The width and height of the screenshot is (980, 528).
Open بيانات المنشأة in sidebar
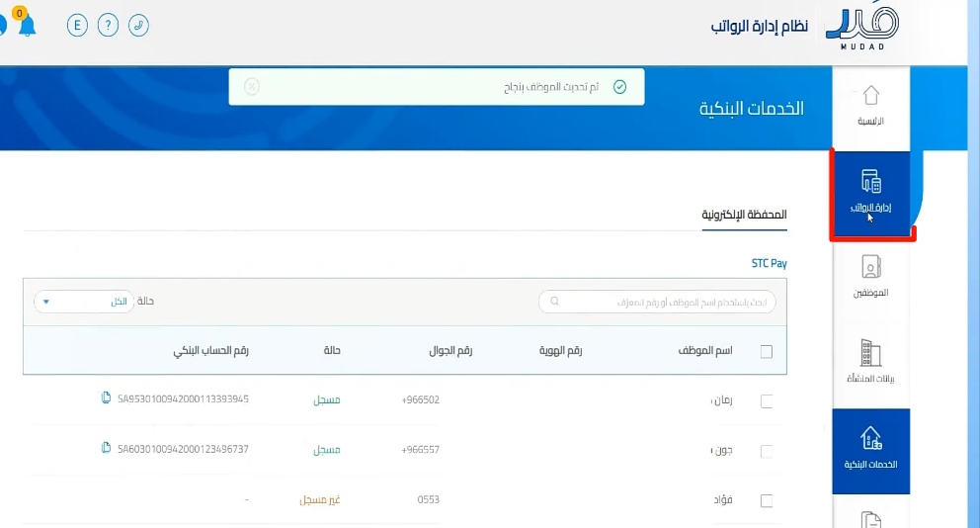(870, 362)
